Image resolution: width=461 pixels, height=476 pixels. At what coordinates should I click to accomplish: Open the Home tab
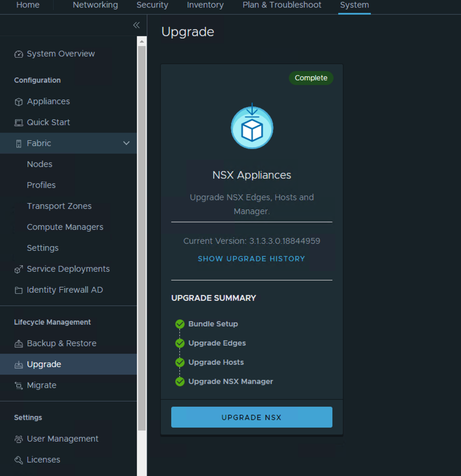click(x=28, y=5)
